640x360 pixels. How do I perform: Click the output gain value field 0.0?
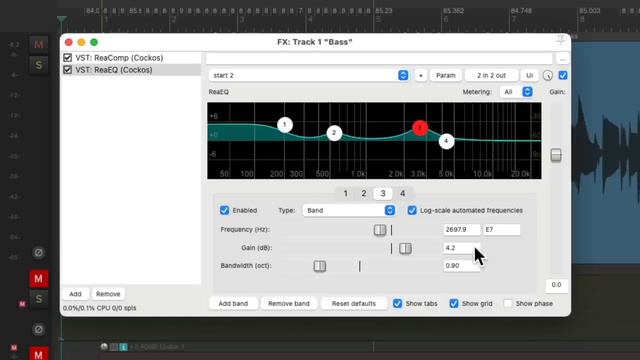(x=556, y=285)
